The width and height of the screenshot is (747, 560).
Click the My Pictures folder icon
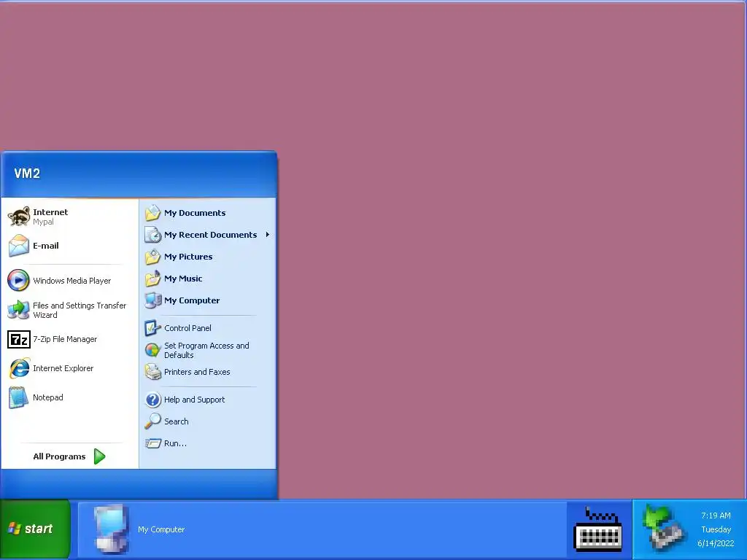click(153, 257)
